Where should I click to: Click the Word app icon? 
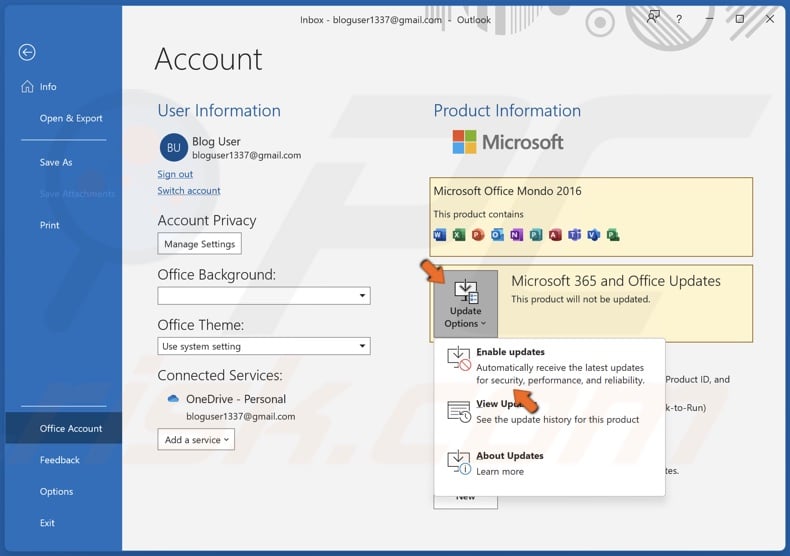coord(440,235)
